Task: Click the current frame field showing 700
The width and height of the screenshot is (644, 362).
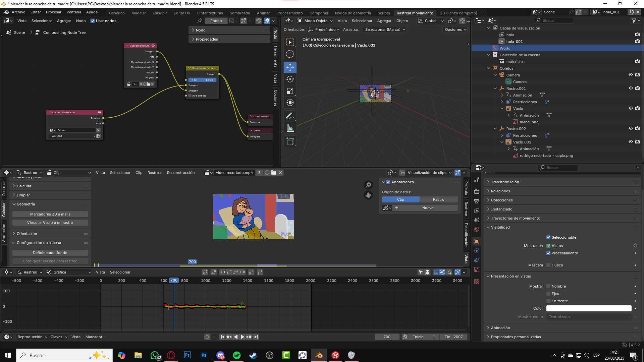Action: point(387,337)
